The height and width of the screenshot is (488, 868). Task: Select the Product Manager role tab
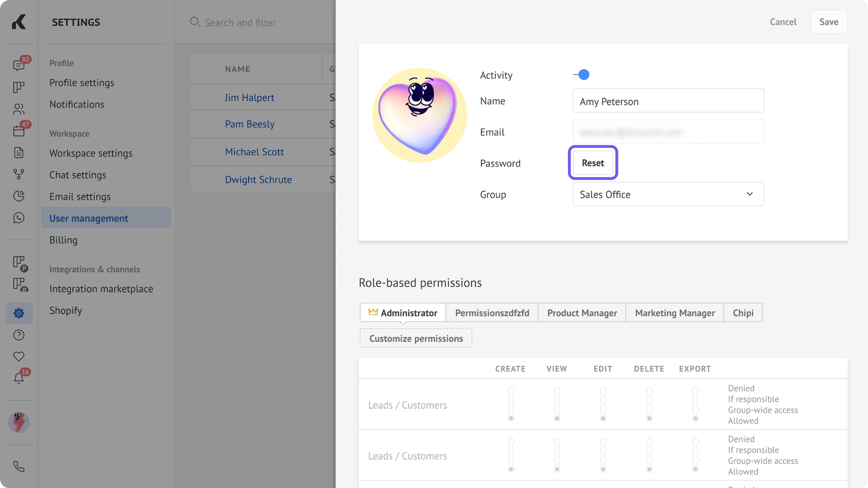coord(582,313)
